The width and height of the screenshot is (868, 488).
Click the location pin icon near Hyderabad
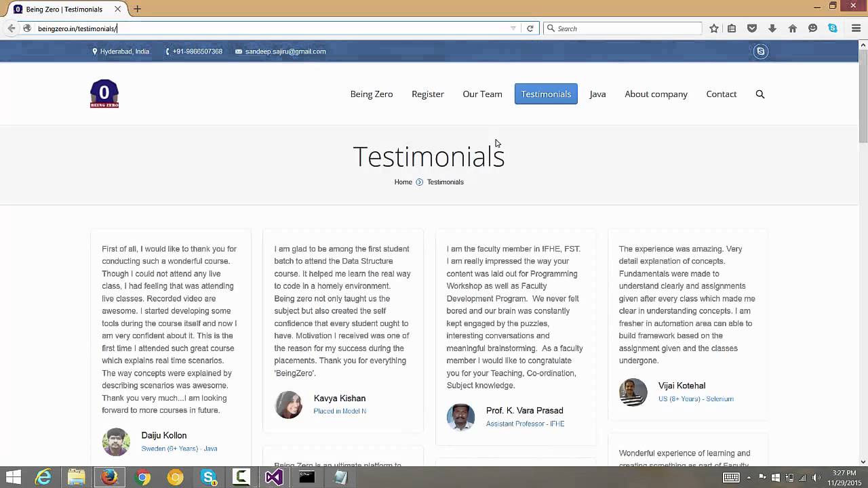[95, 52]
